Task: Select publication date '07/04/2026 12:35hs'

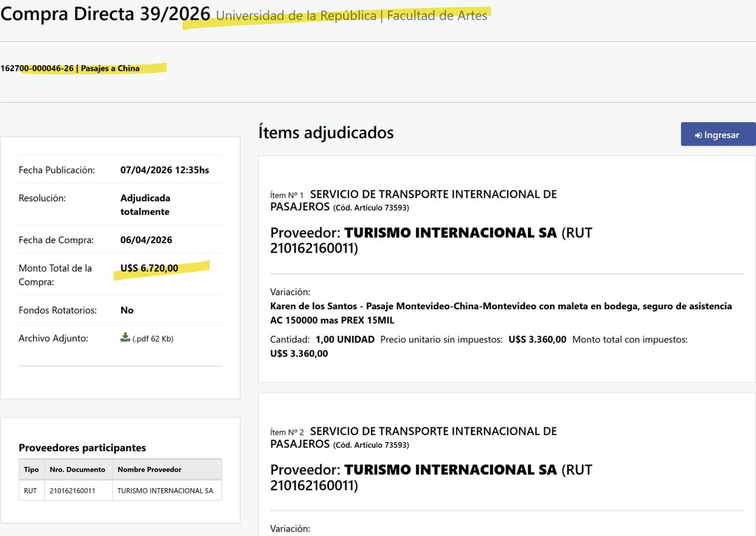Action: (x=164, y=170)
